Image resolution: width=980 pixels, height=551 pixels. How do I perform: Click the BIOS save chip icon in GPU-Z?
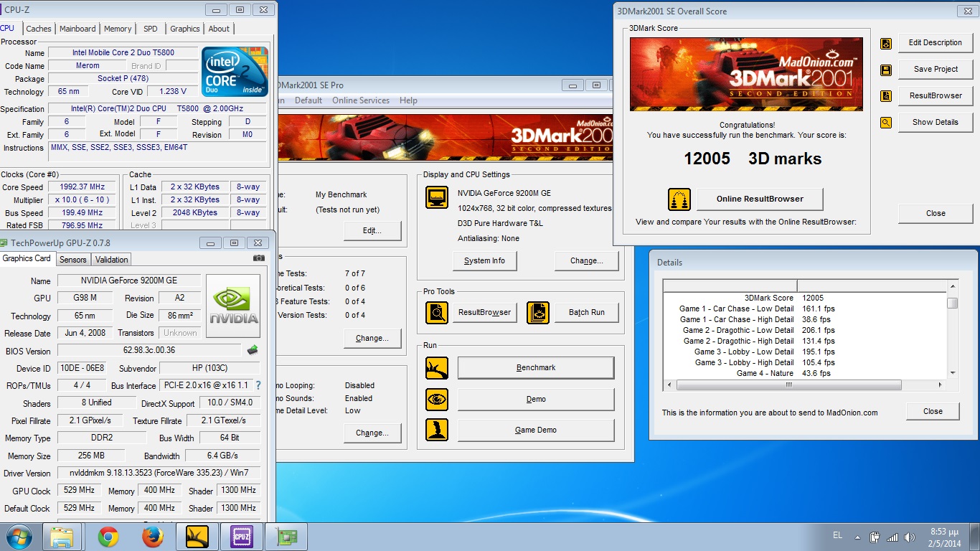coord(253,350)
